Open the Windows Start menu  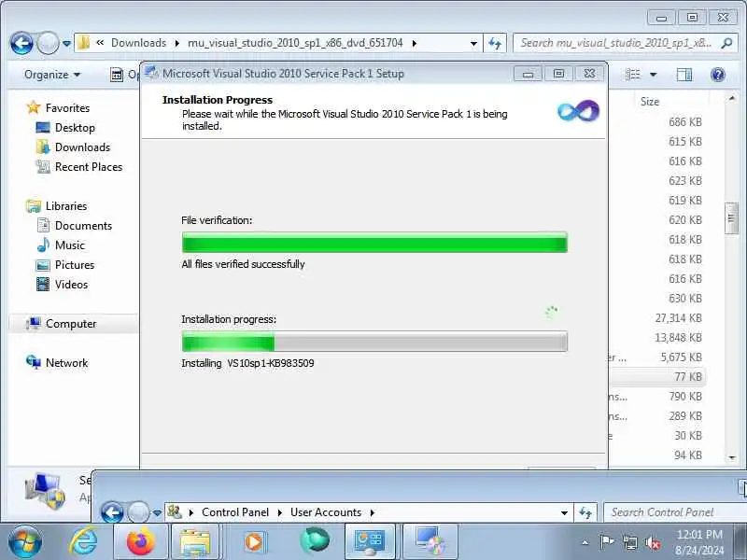pyautogui.click(x=25, y=542)
